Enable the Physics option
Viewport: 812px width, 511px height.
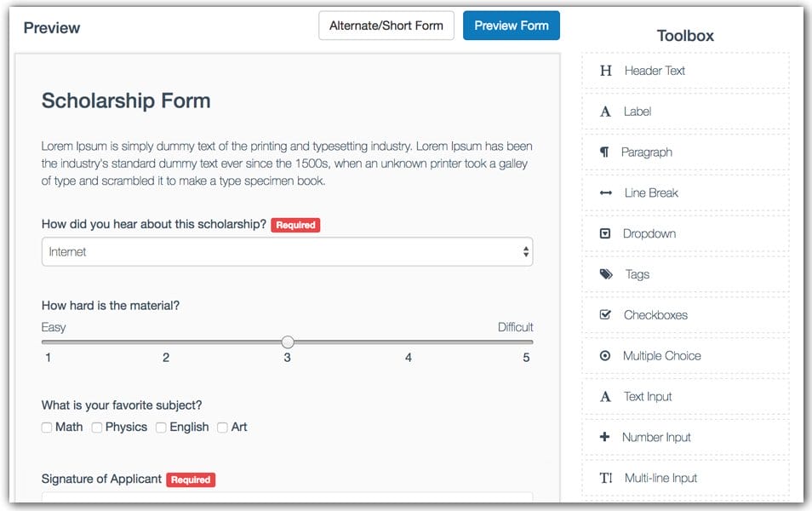coord(95,427)
